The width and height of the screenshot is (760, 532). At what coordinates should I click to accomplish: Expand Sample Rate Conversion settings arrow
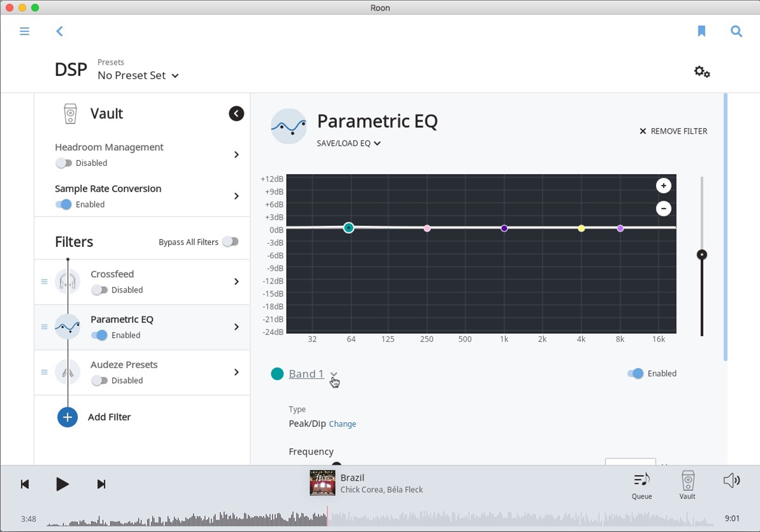236,196
